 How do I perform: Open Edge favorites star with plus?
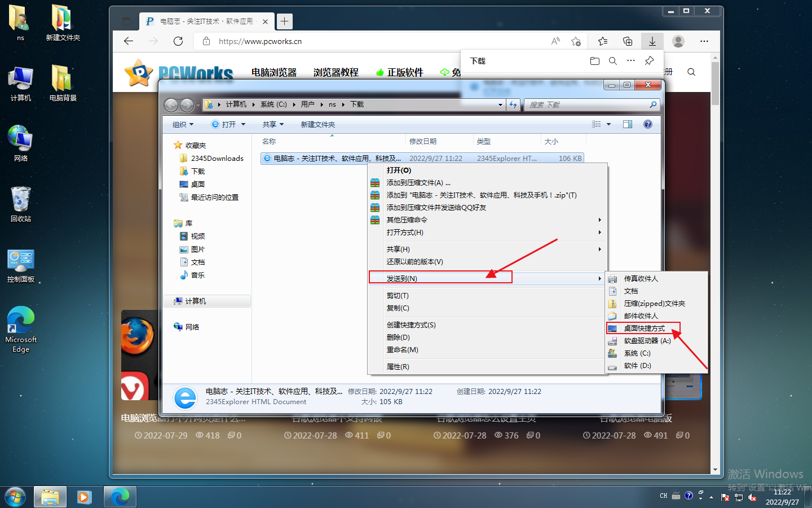pos(576,41)
